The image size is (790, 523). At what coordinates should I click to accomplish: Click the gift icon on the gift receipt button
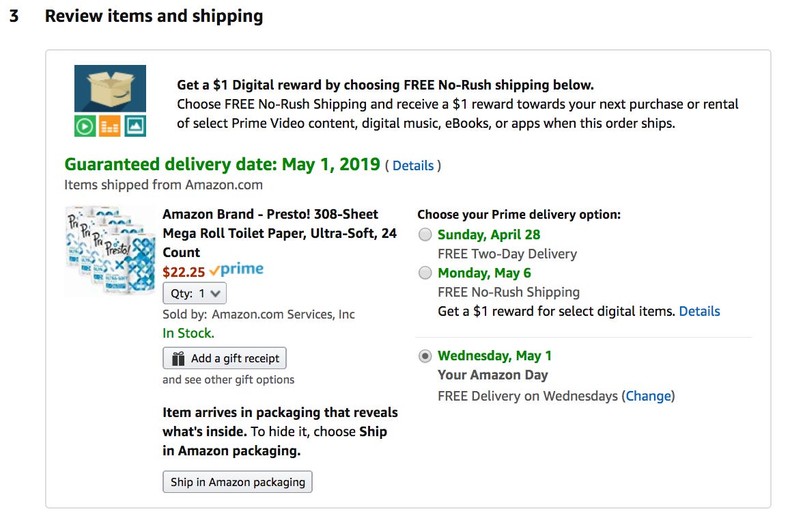coord(178,358)
